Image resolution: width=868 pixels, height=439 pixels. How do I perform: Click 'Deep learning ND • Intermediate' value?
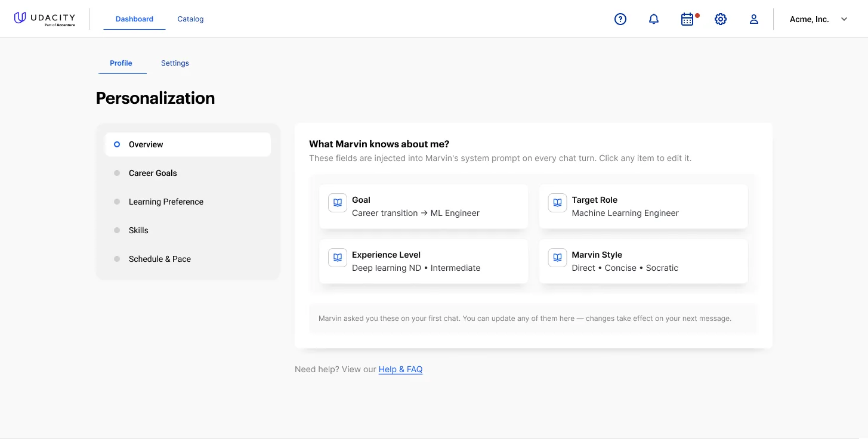point(416,268)
